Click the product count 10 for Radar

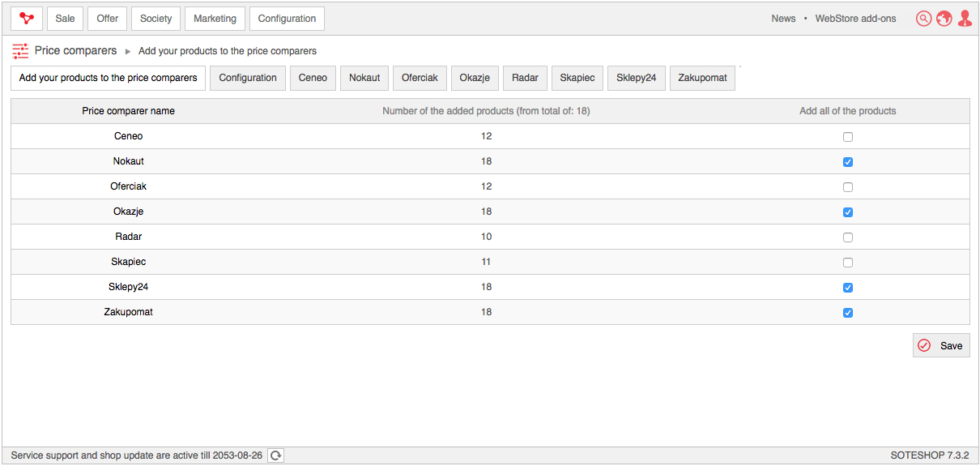[486, 237]
